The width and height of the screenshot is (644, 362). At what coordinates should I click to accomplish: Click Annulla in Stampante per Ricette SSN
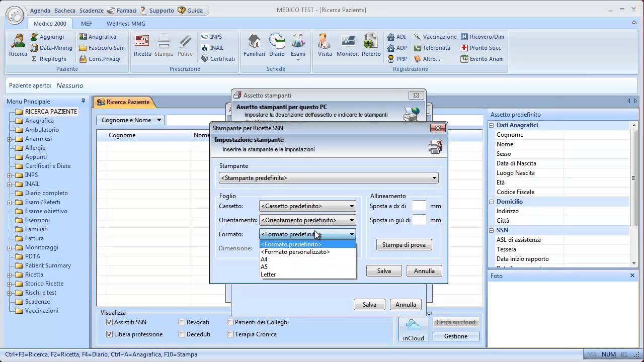click(424, 271)
